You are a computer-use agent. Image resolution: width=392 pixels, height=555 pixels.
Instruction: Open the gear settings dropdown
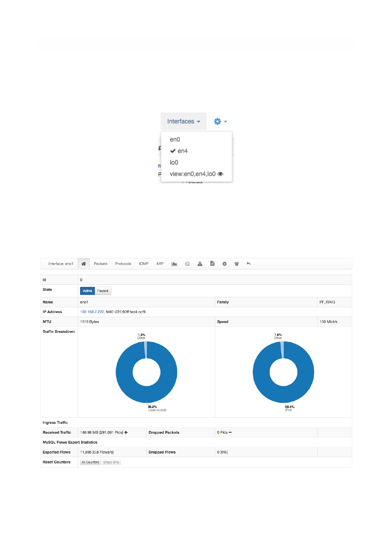tap(220, 121)
